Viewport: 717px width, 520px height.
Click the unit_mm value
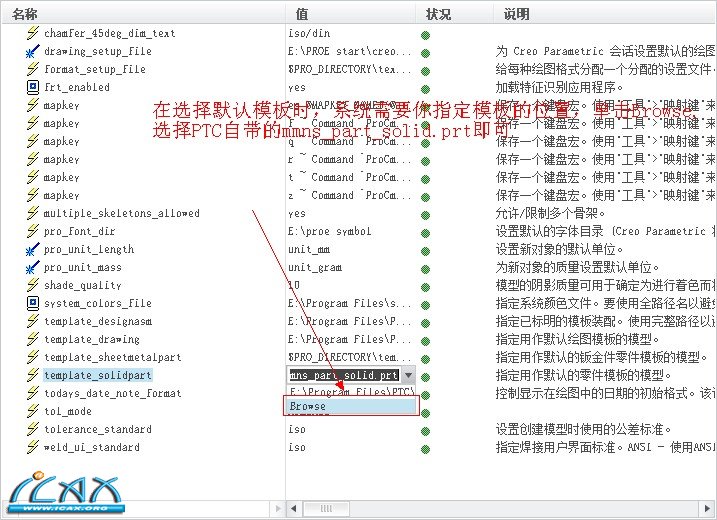click(309, 250)
